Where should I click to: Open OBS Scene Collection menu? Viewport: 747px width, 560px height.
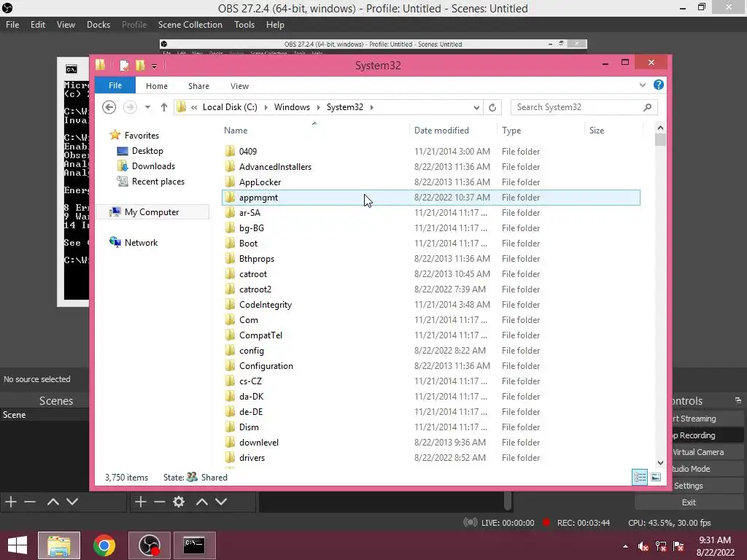pyautogui.click(x=190, y=25)
